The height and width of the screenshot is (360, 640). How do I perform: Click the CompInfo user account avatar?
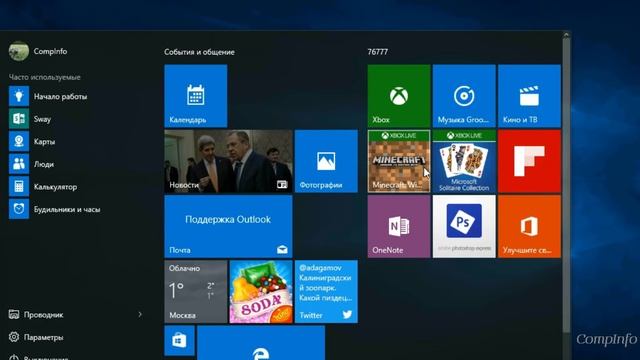[19, 51]
